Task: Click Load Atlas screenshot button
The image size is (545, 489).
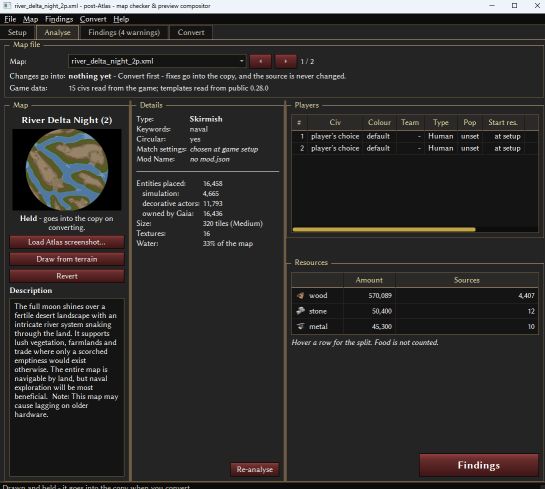Action: coord(67,242)
